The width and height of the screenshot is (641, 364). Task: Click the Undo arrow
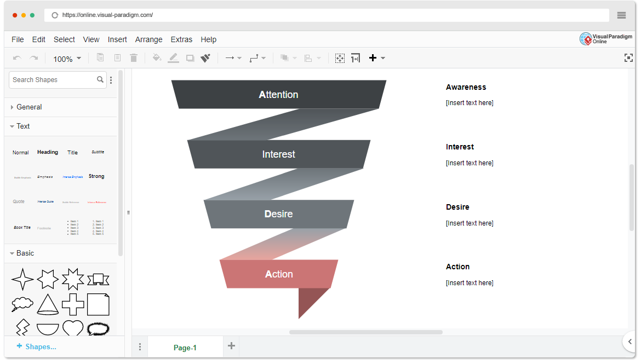tap(16, 57)
